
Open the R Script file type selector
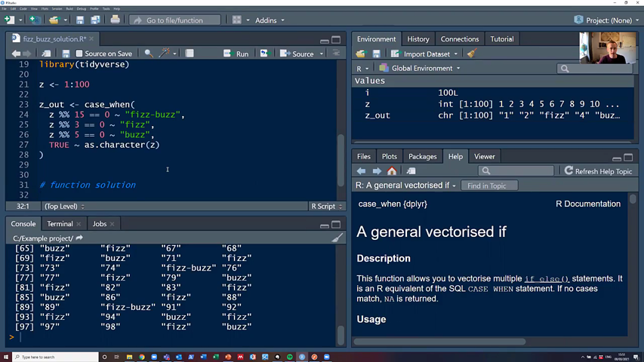(326, 206)
